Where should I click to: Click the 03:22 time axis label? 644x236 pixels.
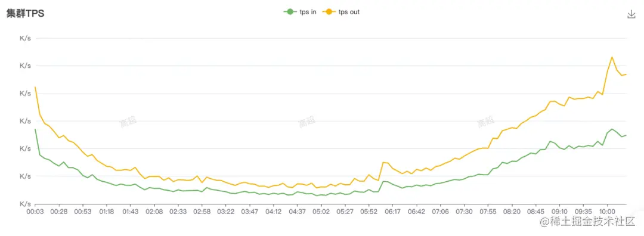[x=226, y=212]
